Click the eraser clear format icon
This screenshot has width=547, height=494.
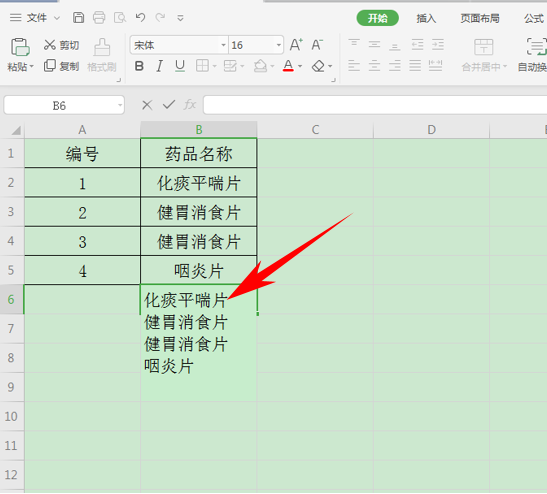pyautogui.click(x=318, y=66)
